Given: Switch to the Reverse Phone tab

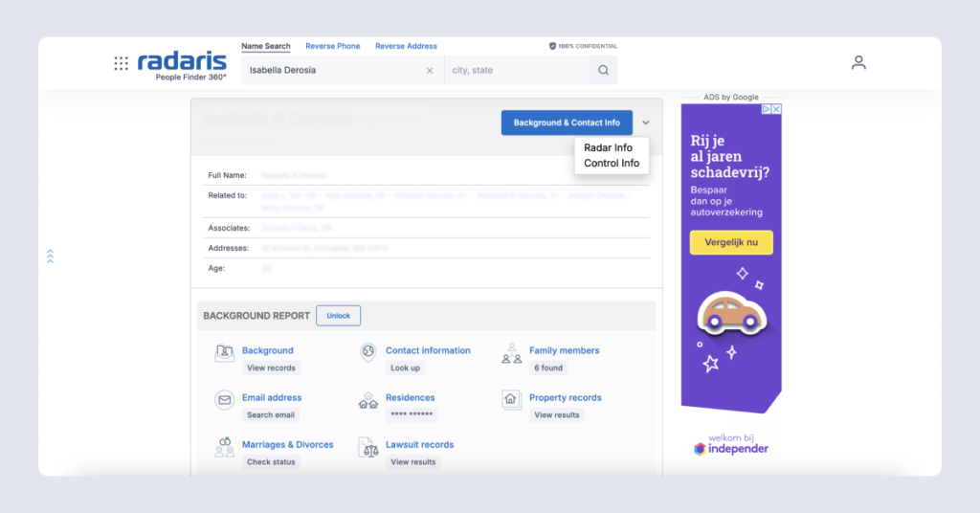Looking at the screenshot, I should 333,46.
